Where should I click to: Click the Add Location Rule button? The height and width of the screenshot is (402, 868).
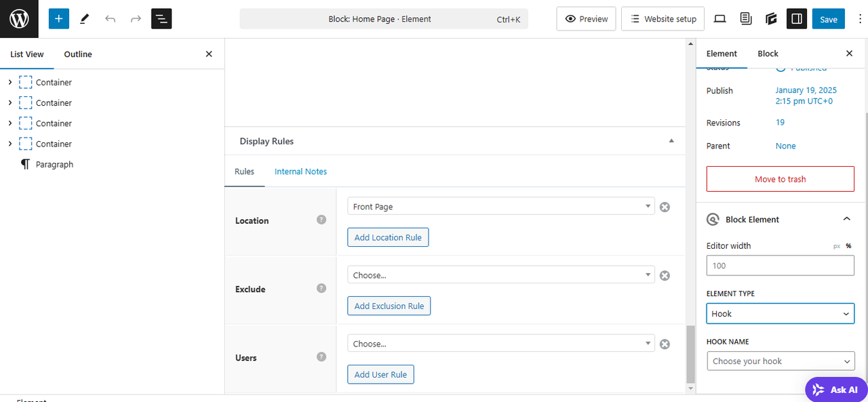388,237
